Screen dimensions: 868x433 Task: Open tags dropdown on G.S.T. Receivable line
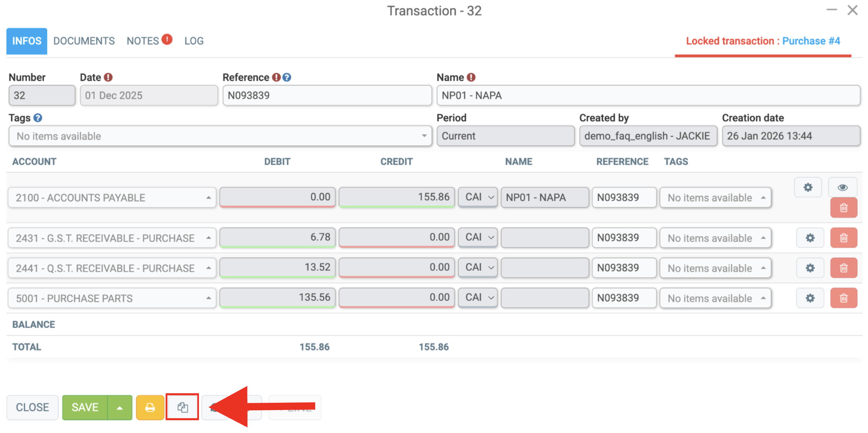715,238
